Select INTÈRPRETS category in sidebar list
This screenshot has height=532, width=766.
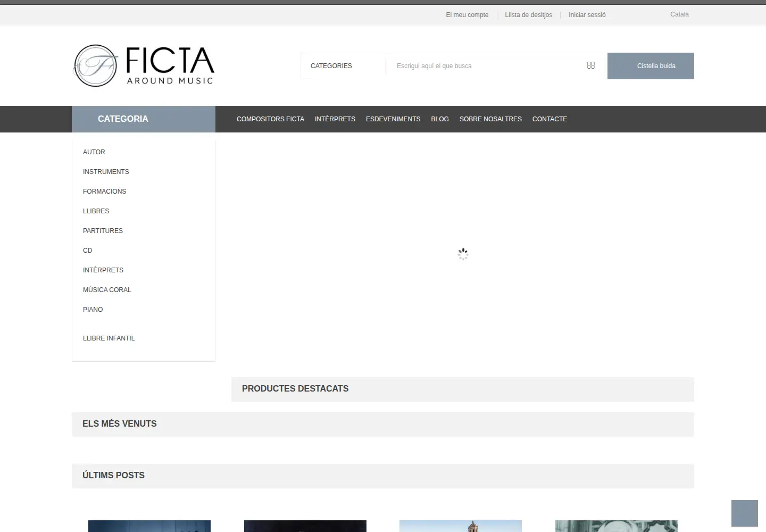pos(103,270)
